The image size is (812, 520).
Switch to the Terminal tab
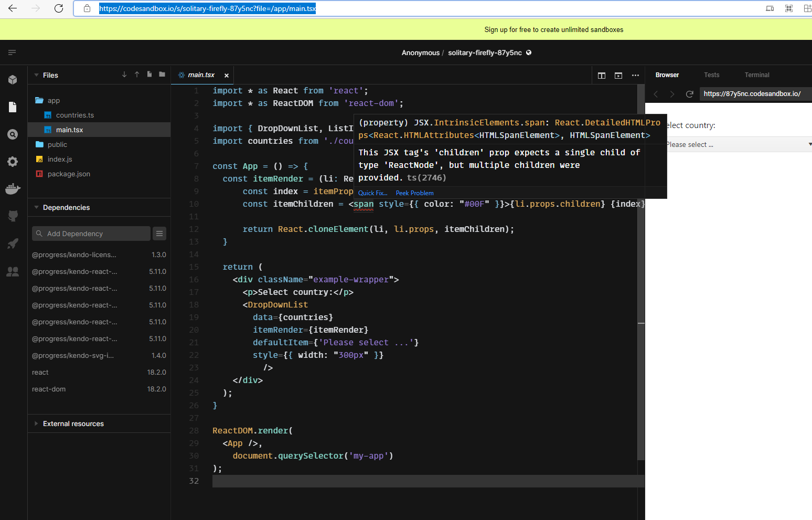pyautogui.click(x=756, y=75)
